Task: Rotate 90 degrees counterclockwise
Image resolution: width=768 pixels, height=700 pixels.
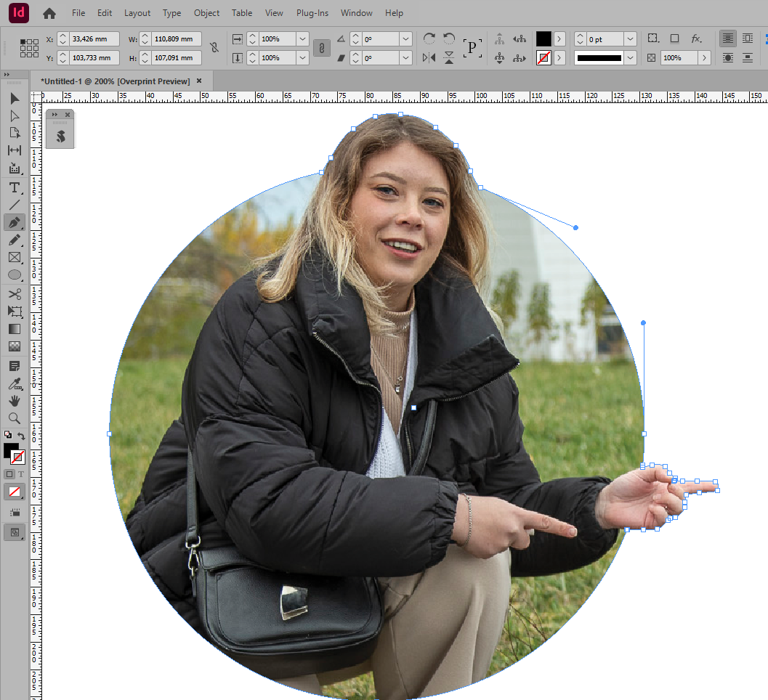Action: [x=449, y=38]
